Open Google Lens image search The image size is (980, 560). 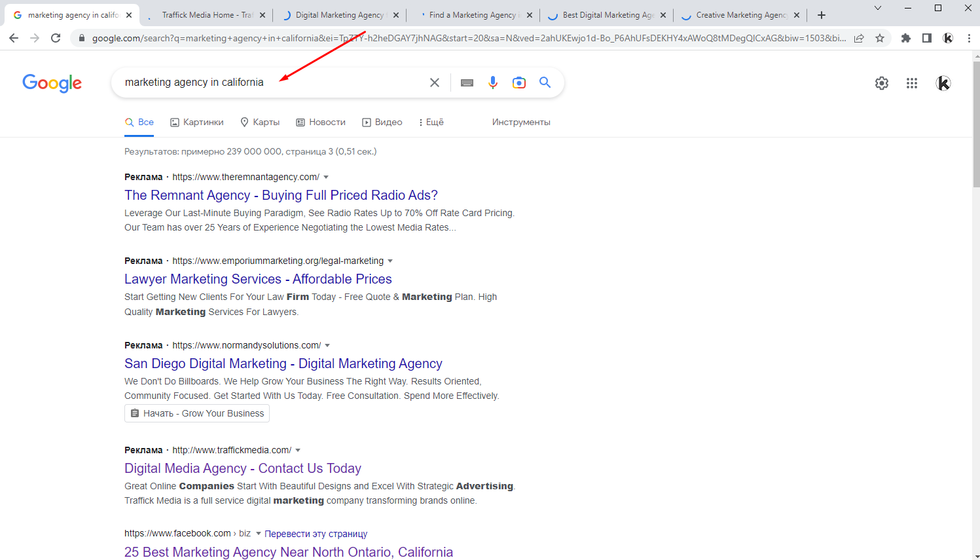(519, 82)
